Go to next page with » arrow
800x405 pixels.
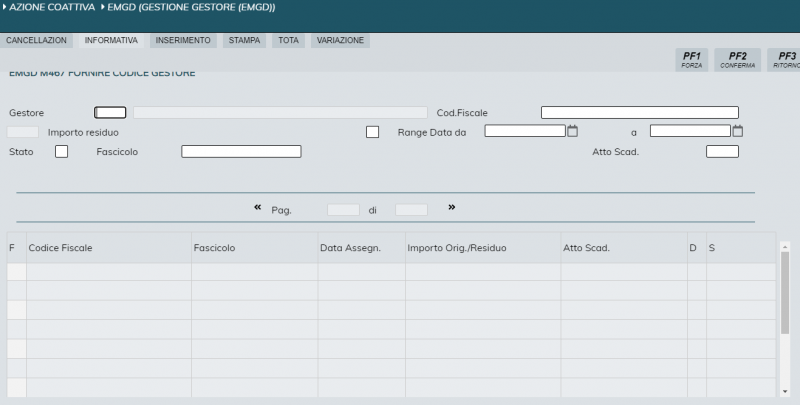tap(451, 207)
